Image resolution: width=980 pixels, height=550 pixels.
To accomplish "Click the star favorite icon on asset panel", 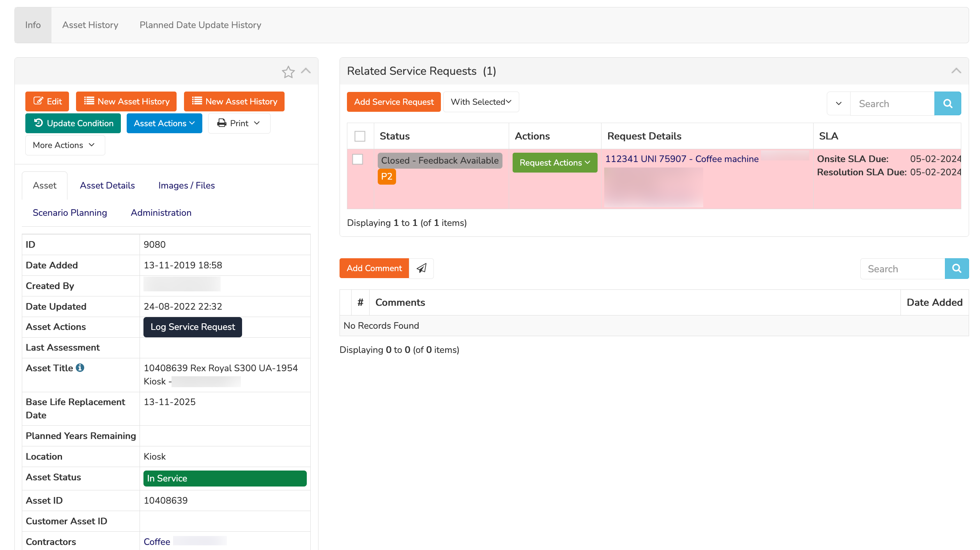I will 288,72.
